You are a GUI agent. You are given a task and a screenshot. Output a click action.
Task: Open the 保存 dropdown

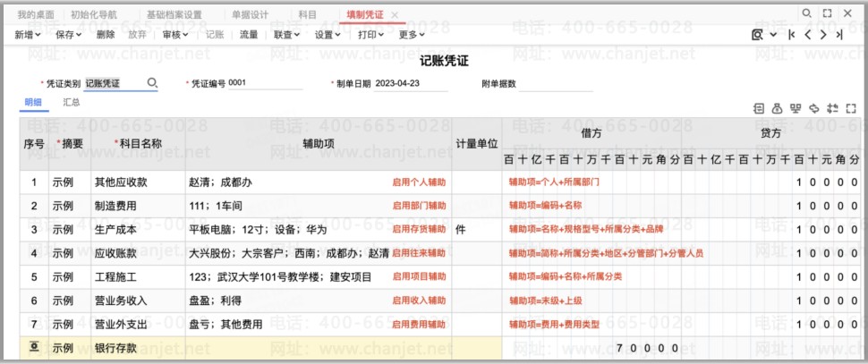click(69, 35)
